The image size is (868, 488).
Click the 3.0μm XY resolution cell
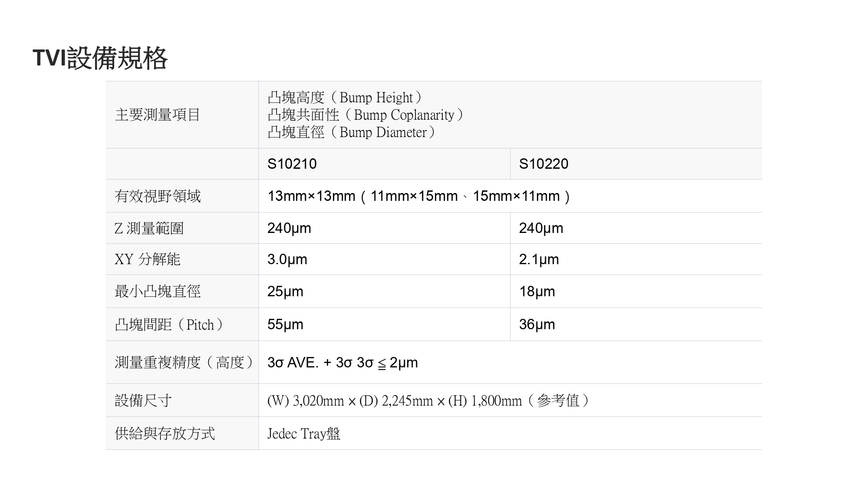pyautogui.click(x=287, y=259)
